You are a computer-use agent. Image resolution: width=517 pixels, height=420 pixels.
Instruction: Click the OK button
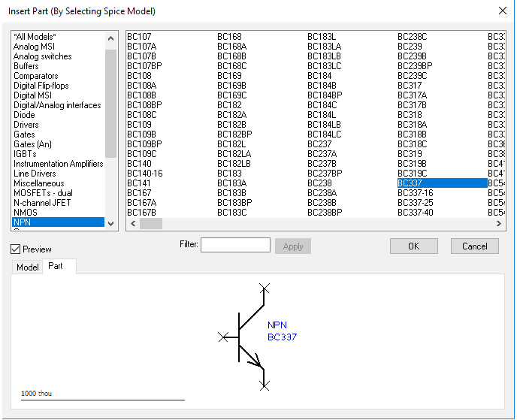(x=413, y=246)
